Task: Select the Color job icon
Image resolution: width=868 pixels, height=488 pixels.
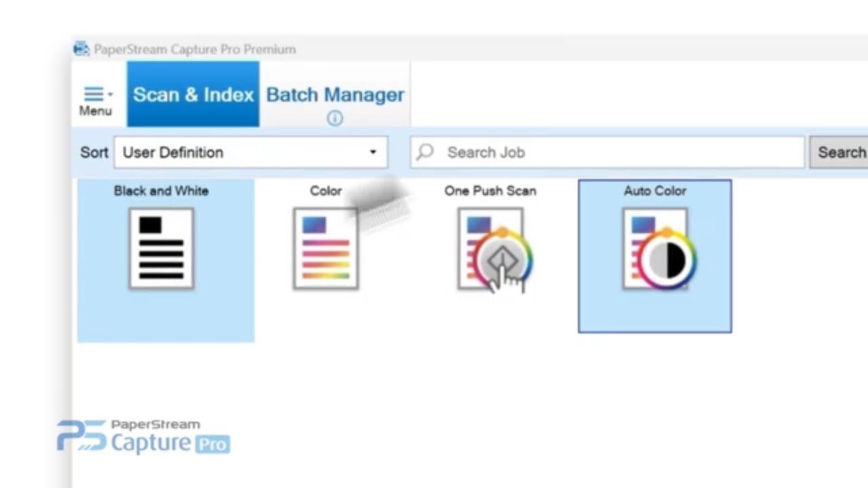Action: tap(325, 249)
